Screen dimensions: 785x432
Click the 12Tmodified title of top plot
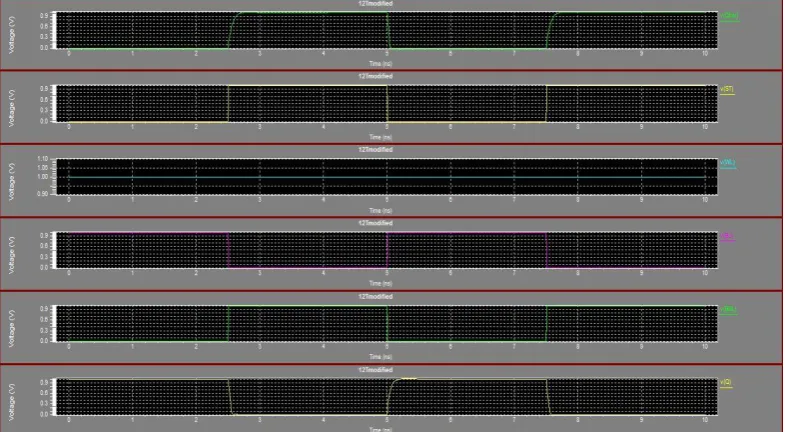(x=375, y=4)
